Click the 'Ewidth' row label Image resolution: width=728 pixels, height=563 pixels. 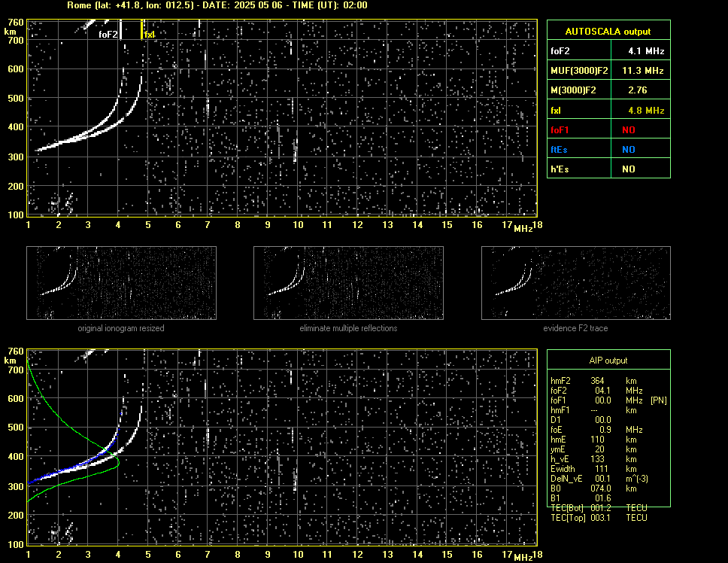(563, 469)
